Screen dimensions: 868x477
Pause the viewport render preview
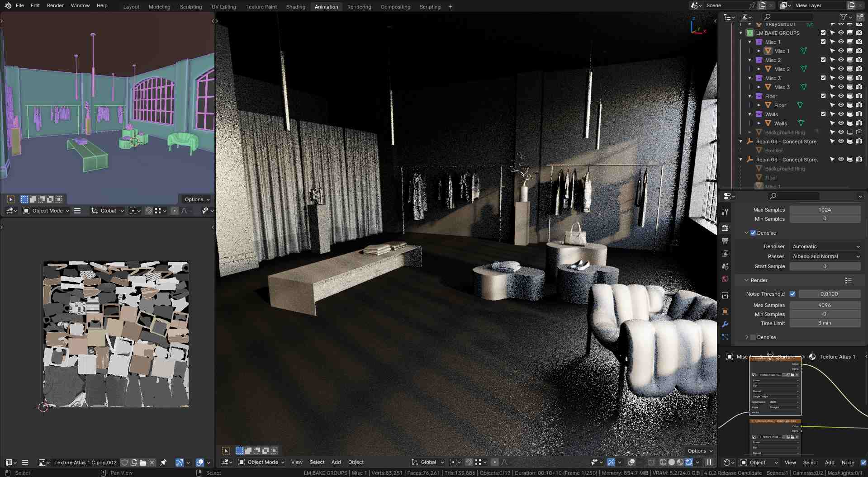[709, 462]
